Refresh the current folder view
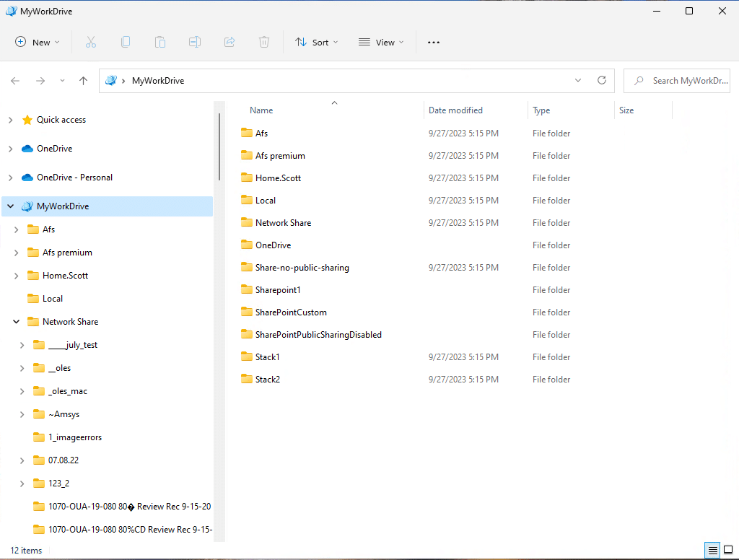Image resolution: width=739 pixels, height=560 pixels. [x=602, y=81]
